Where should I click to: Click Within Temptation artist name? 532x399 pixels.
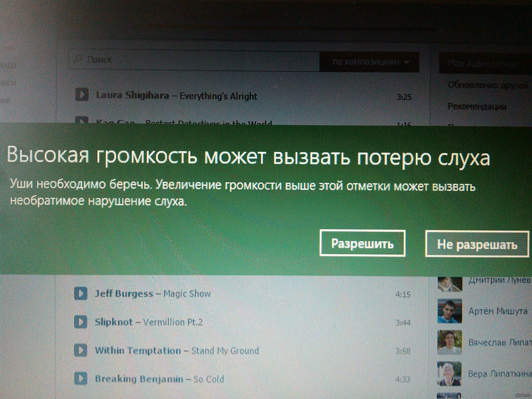pos(138,350)
